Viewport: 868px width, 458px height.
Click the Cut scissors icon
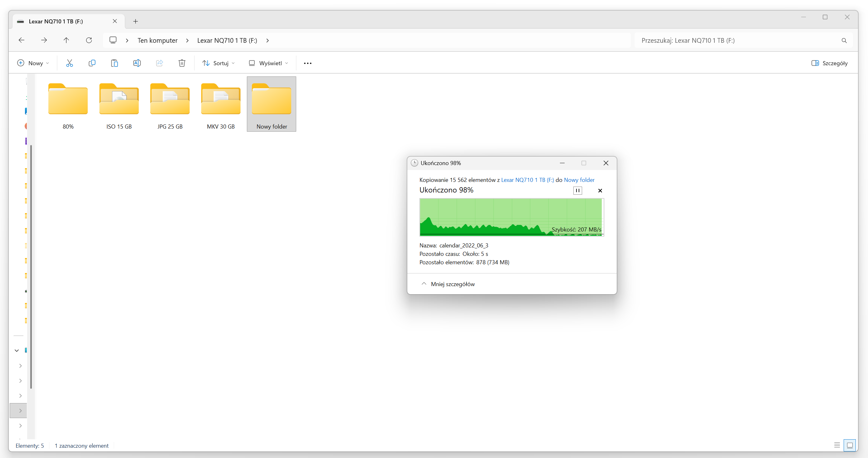pyautogui.click(x=69, y=63)
